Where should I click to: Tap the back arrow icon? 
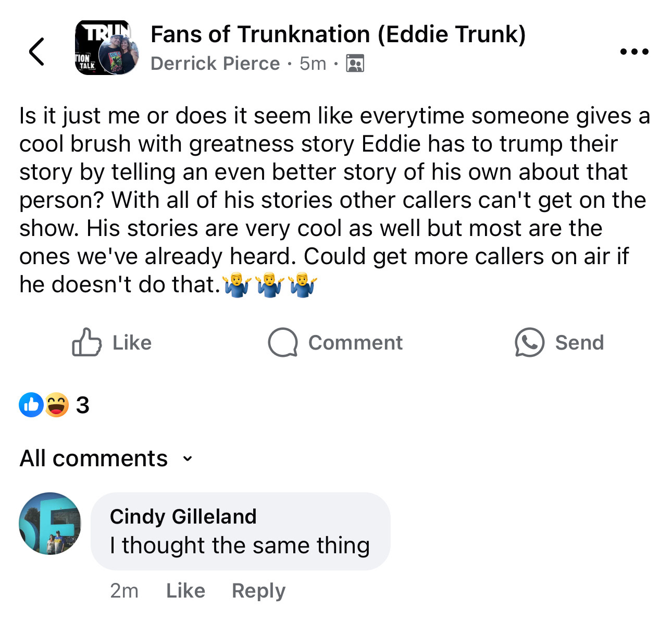point(36,52)
